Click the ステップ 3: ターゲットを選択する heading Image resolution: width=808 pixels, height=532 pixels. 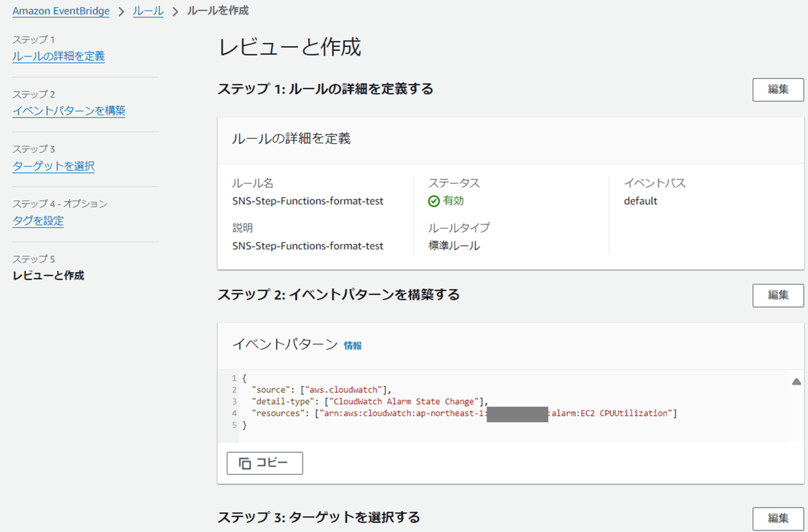319,517
